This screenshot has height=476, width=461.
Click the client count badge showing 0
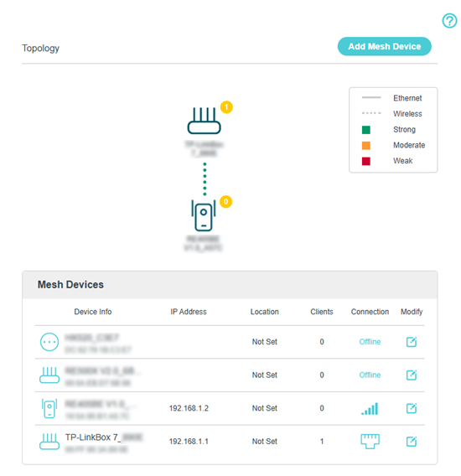[225, 202]
